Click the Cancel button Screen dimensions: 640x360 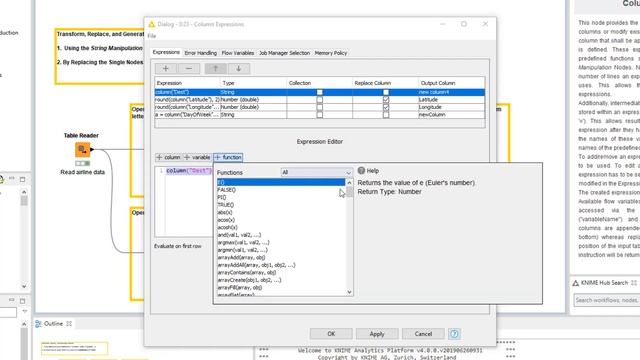(423, 334)
